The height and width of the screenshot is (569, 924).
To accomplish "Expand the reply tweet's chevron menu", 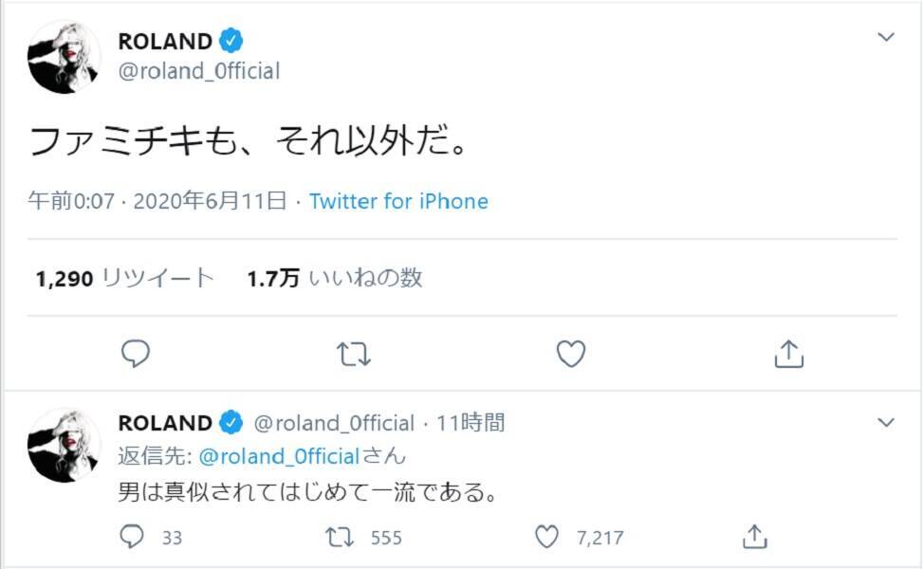I will point(886,422).
